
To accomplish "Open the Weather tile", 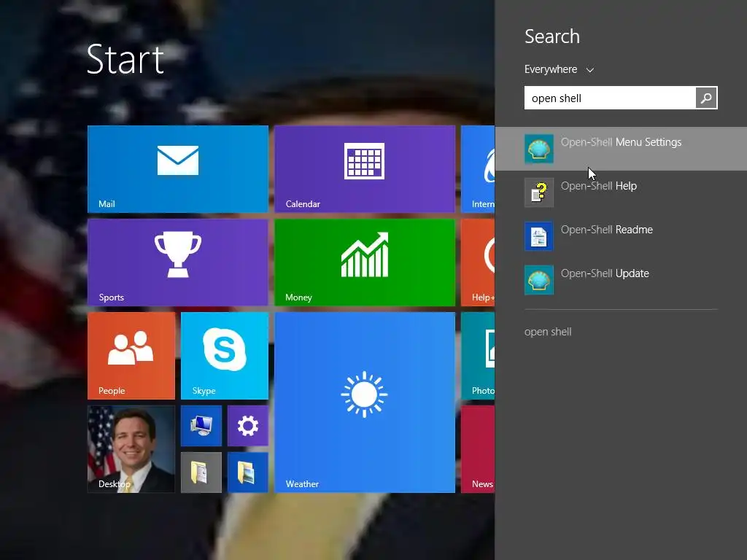I will pyautogui.click(x=365, y=402).
